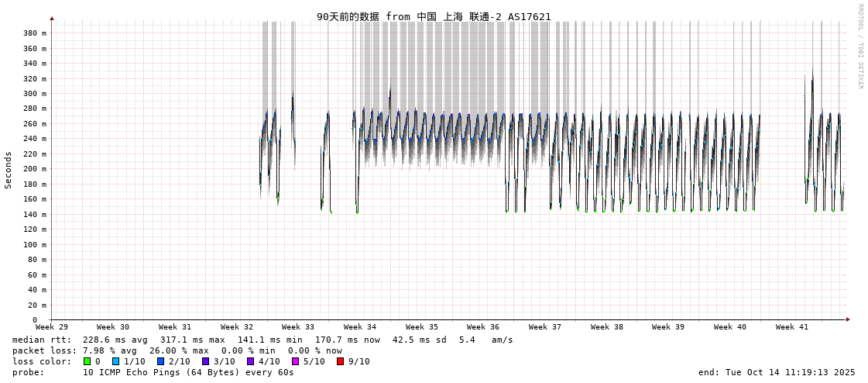Click the Week 33 axis label
868x383 pixels.
pos(298,327)
